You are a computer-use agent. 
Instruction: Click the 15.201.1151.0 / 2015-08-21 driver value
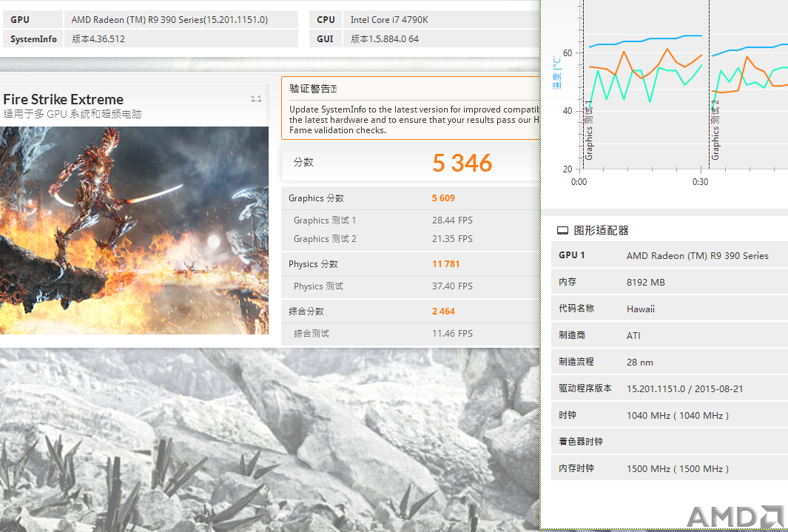coord(684,389)
